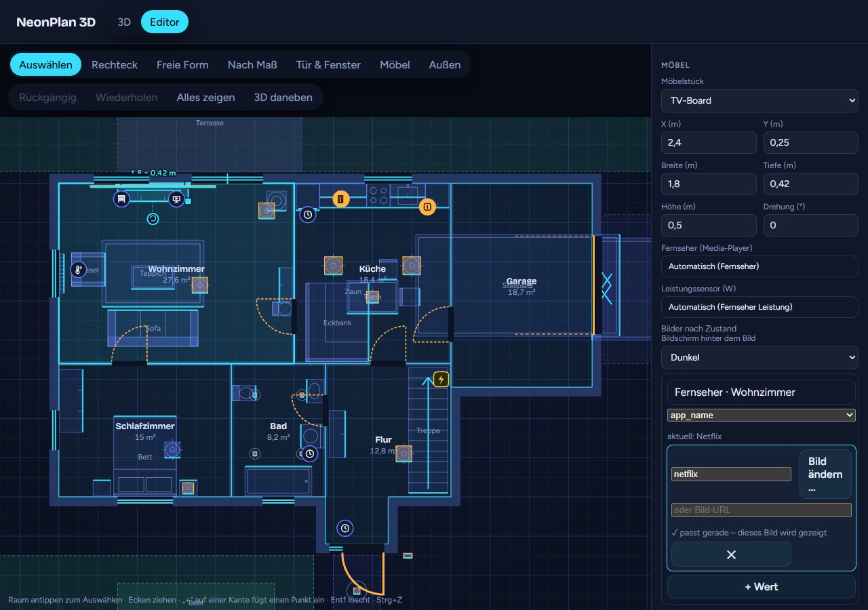
Task: Click the clock icon in the Bad
Action: coord(310,453)
